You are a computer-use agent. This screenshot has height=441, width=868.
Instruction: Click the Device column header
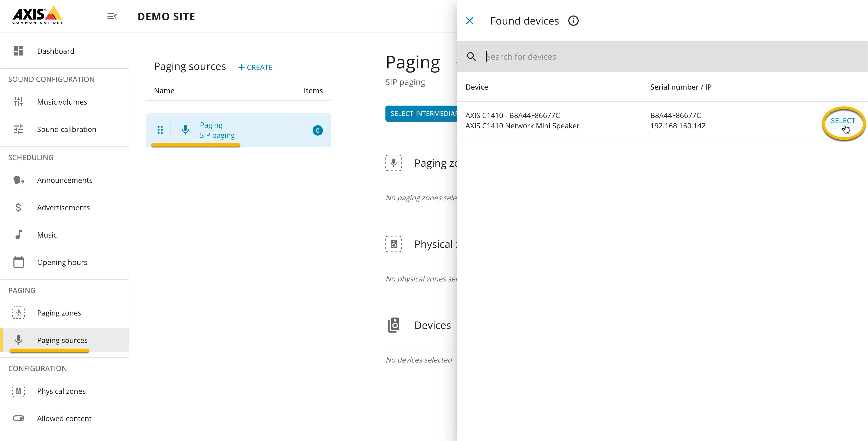tap(476, 87)
